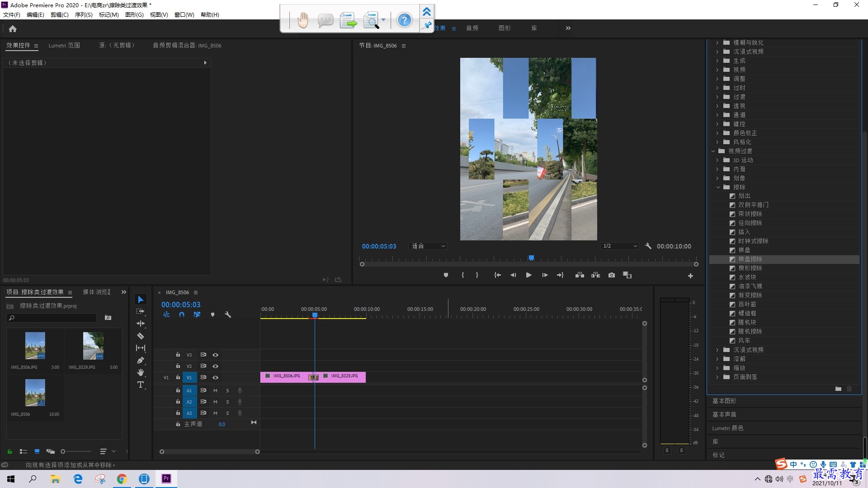Open the program monitor wrench settings

click(x=648, y=246)
